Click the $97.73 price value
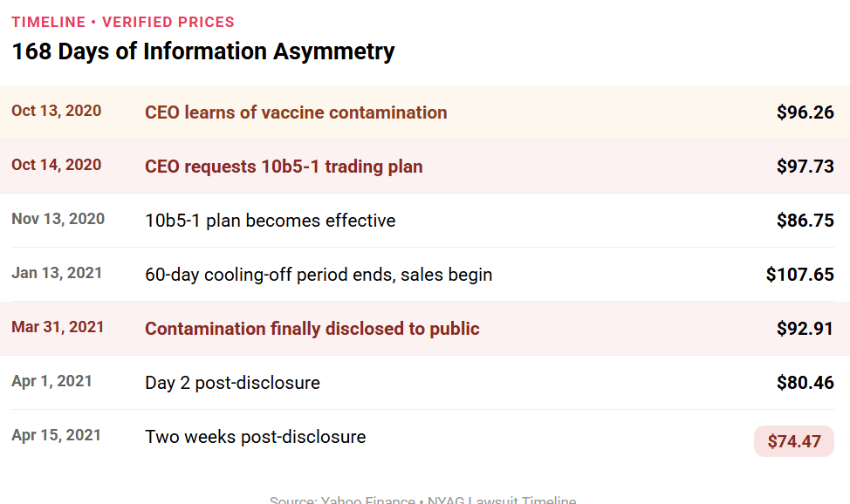 pyautogui.click(x=805, y=167)
